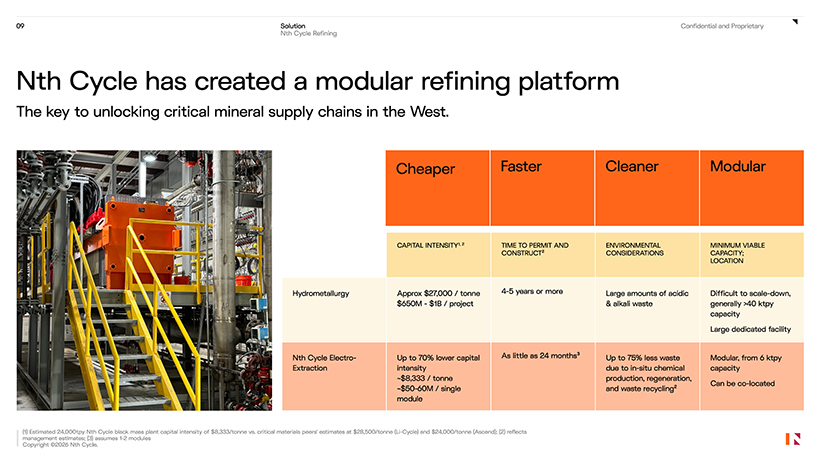Click 'Modular, from 6 ktpy capacity' text
This screenshot has height=461, width=820.
(746, 363)
